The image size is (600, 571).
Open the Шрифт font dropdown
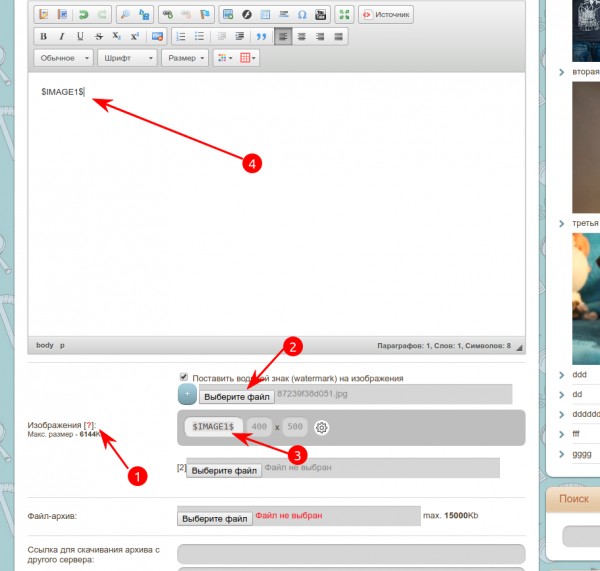click(x=127, y=58)
